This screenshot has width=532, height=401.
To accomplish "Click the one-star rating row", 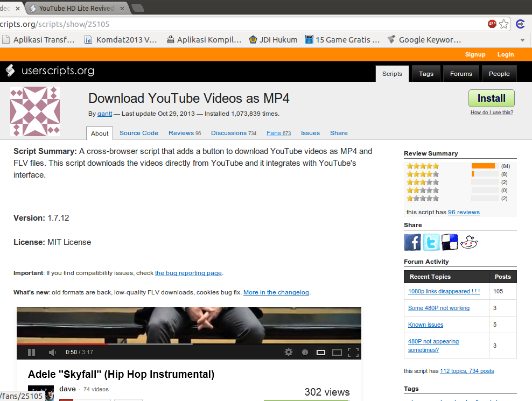I will coord(458,199).
